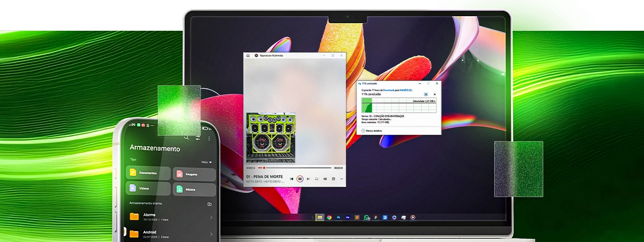Launch Google Chrome from the taskbar
This screenshot has height=242, width=644.
click(x=329, y=217)
